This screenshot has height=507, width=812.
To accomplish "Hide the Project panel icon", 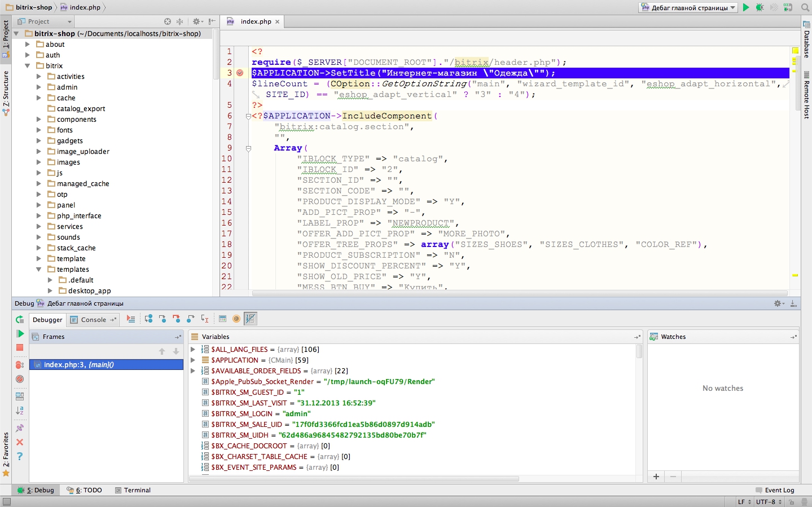I will click(x=212, y=21).
